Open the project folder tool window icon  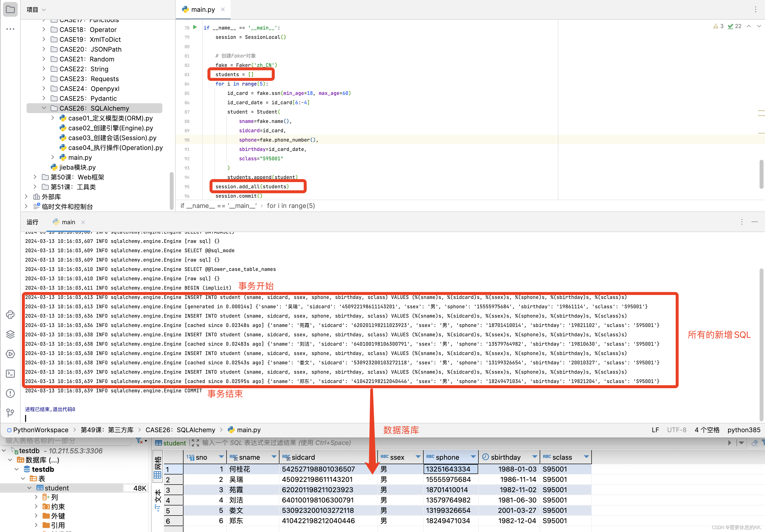(10, 9)
